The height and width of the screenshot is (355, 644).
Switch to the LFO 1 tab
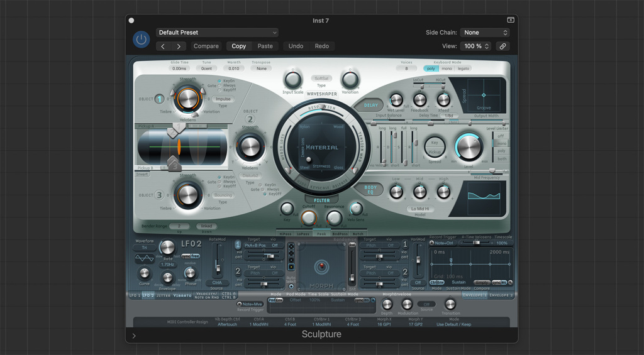135,295
